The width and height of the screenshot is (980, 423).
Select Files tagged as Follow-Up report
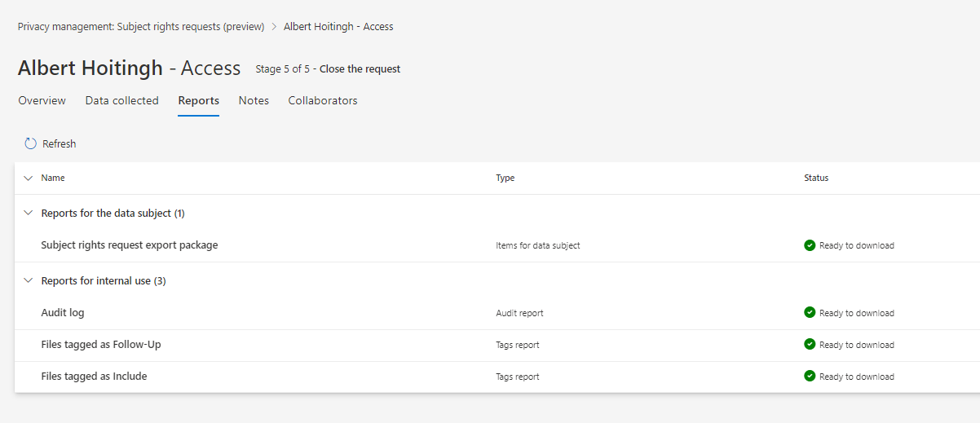101,345
